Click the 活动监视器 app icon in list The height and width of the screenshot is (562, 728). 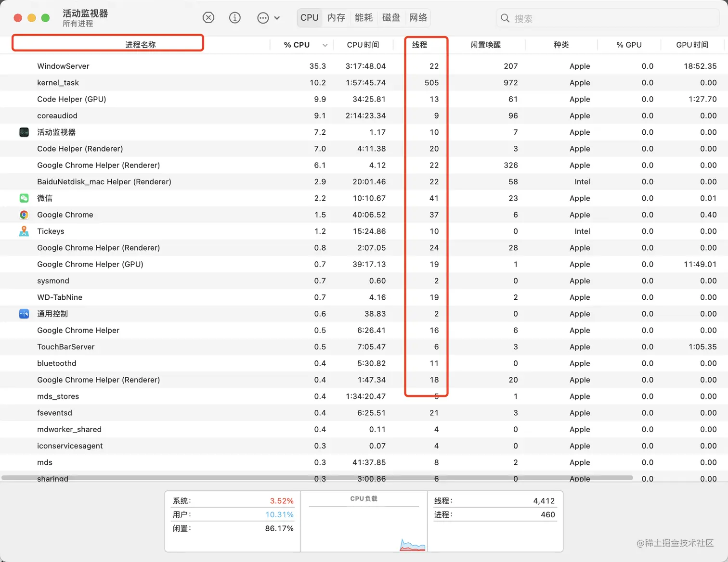(24, 132)
